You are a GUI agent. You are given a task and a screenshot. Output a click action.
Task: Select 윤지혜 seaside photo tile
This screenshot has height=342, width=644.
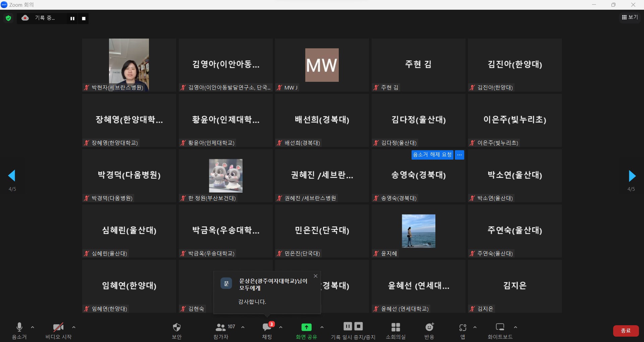[419, 231]
